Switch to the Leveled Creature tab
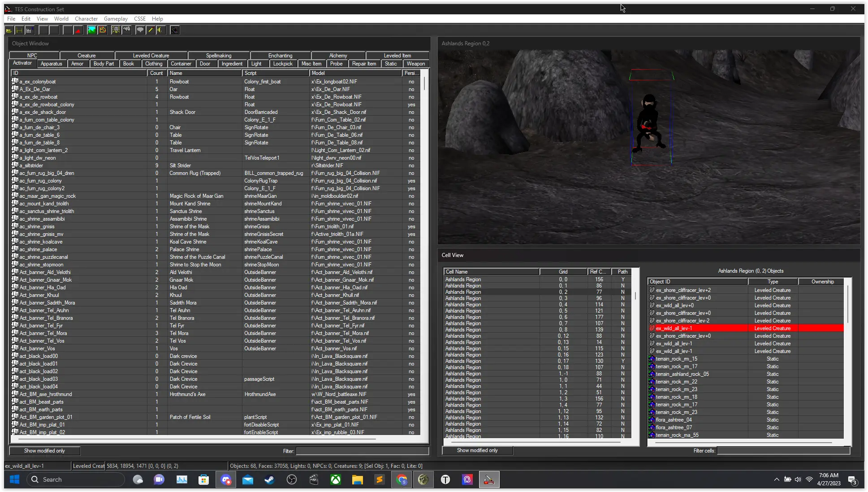Screen dimensions: 868x492 pos(151,56)
